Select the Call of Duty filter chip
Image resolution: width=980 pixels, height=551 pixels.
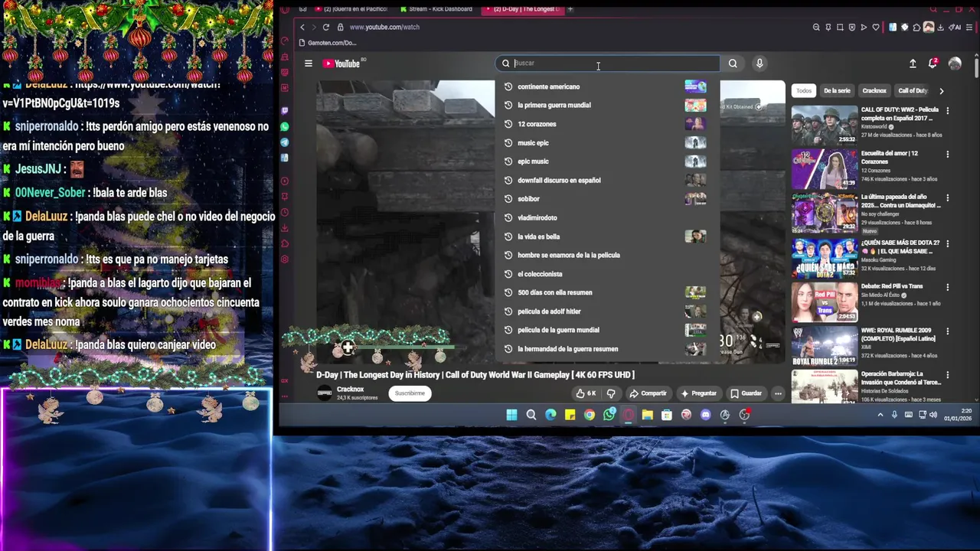coord(913,90)
